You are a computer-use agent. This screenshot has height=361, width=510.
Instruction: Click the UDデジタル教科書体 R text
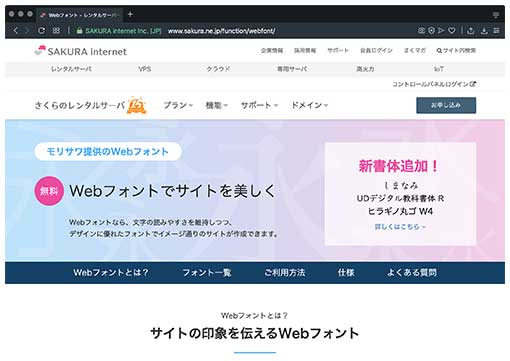[x=400, y=198]
